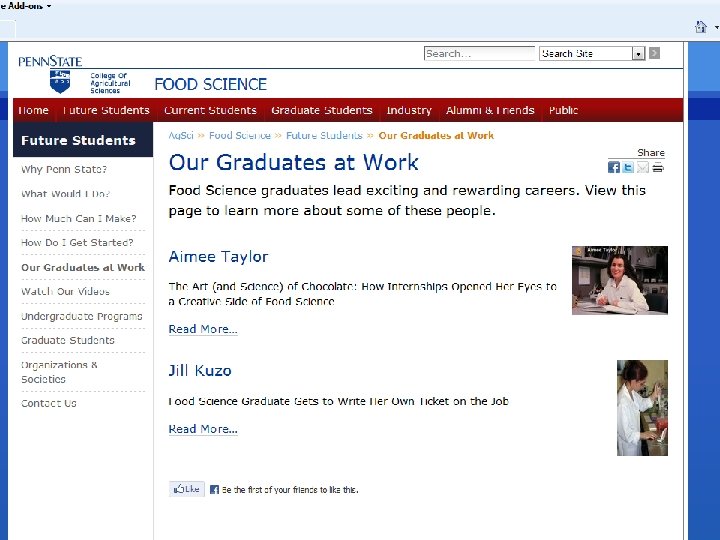Viewport: 720px width, 540px height.
Task: Go to Contact Us sidebar link
Action: 49,403
